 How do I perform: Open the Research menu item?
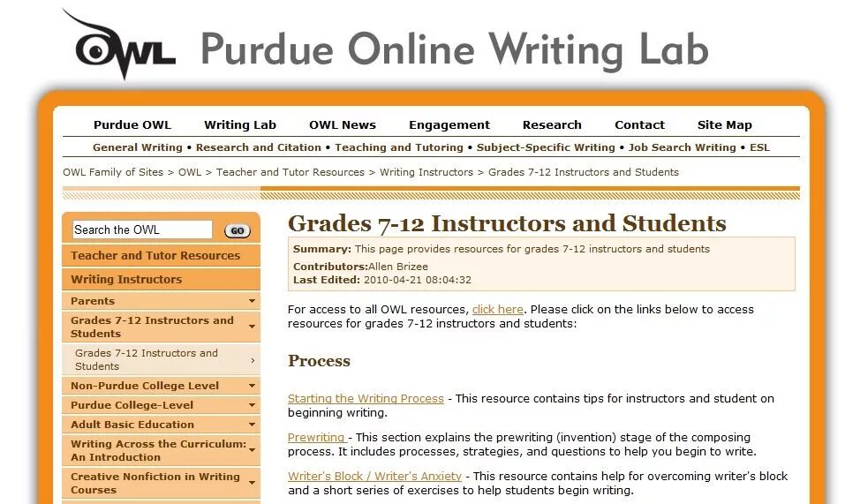point(552,125)
